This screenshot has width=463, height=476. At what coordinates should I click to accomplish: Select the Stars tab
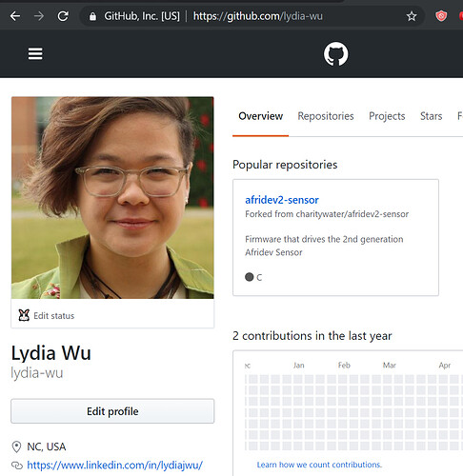(x=431, y=116)
